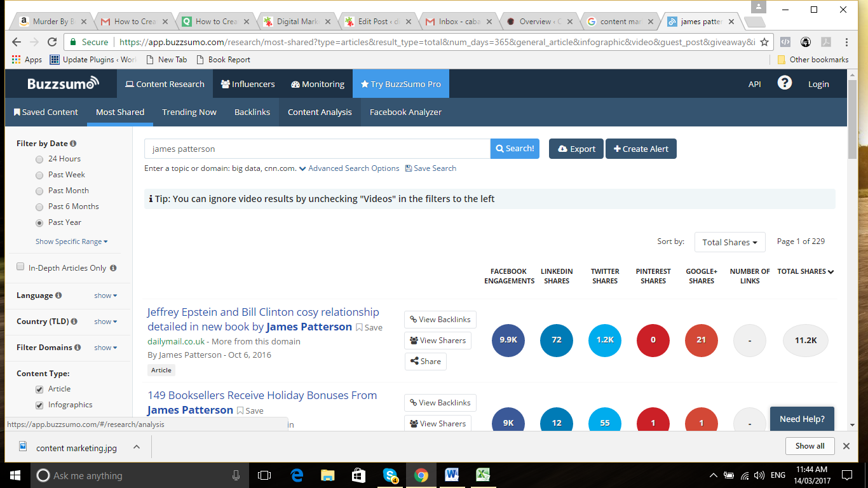Select Past Week date filter
This screenshot has width=868, height=488.
point(39,175)
